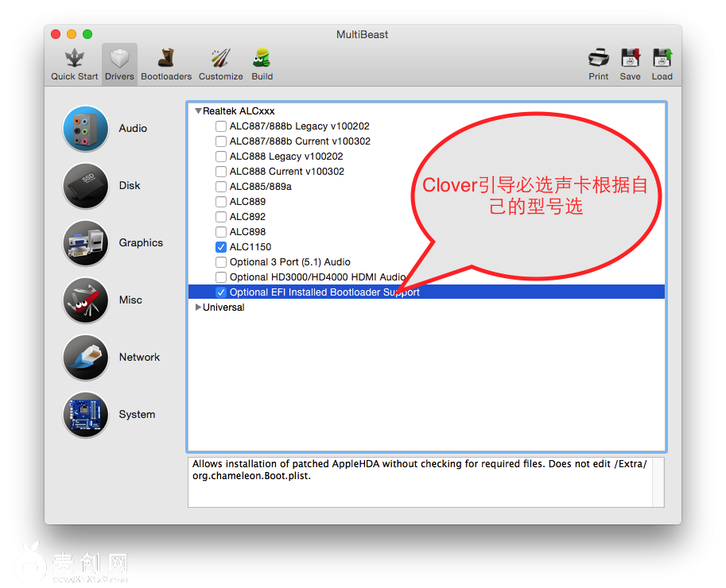Select the Bootloaders boot icon

166,58
